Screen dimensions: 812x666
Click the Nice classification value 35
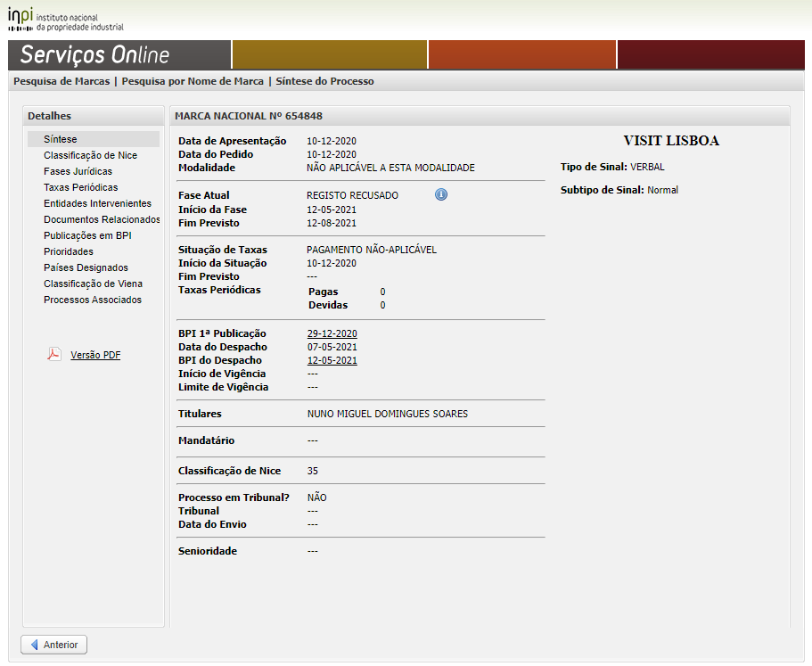(x=312, y=471)
